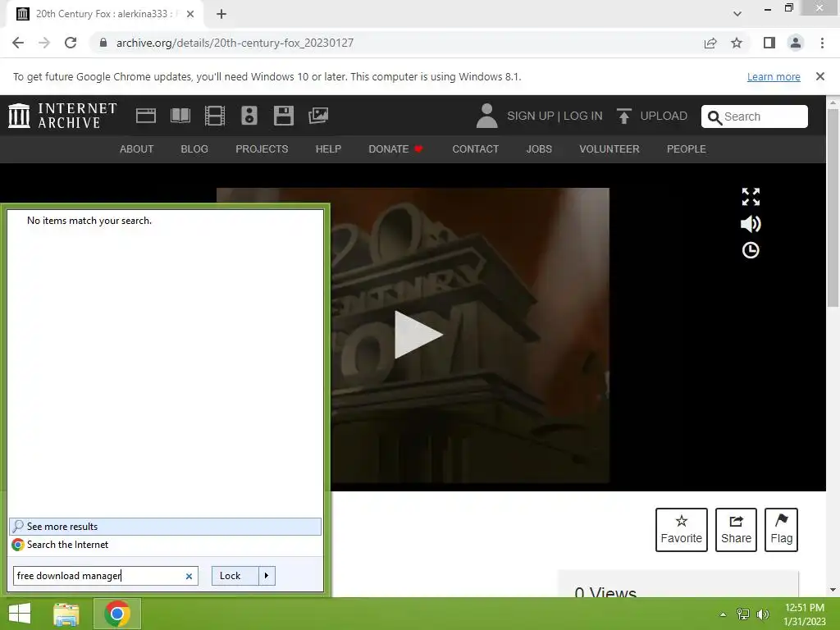
Task: Open File Explorer from the taskbar
Action: click(66, 614)
